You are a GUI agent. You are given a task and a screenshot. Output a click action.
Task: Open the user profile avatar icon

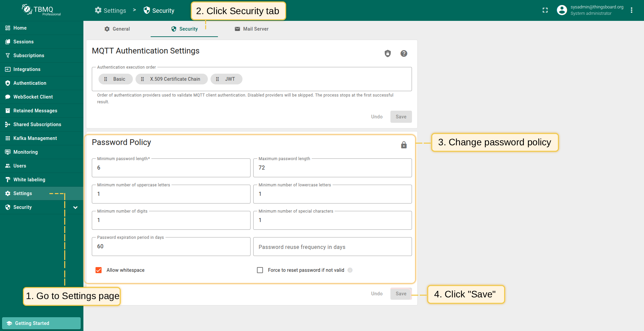point(562,10)
